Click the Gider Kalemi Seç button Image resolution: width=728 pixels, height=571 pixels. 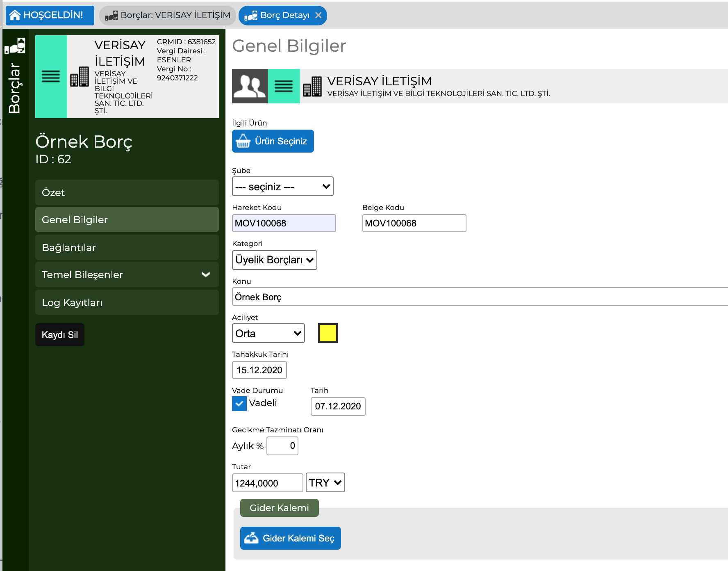pos(291,538)
